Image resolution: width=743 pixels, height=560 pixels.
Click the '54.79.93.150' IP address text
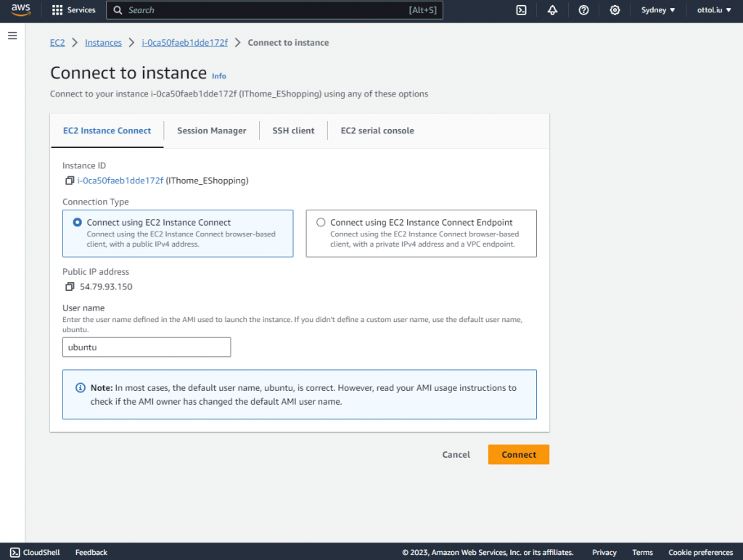[106, 287]
